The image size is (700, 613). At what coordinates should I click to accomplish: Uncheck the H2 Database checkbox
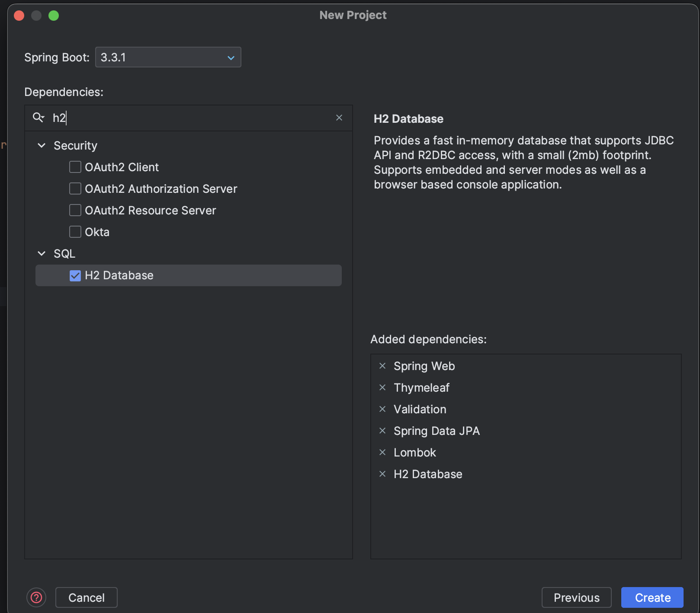[x=75, y=275]
